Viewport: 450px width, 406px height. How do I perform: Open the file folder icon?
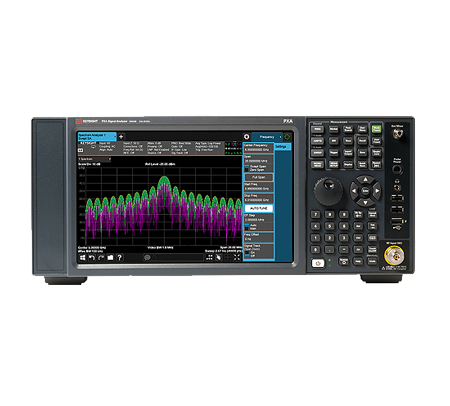(110, 257)
